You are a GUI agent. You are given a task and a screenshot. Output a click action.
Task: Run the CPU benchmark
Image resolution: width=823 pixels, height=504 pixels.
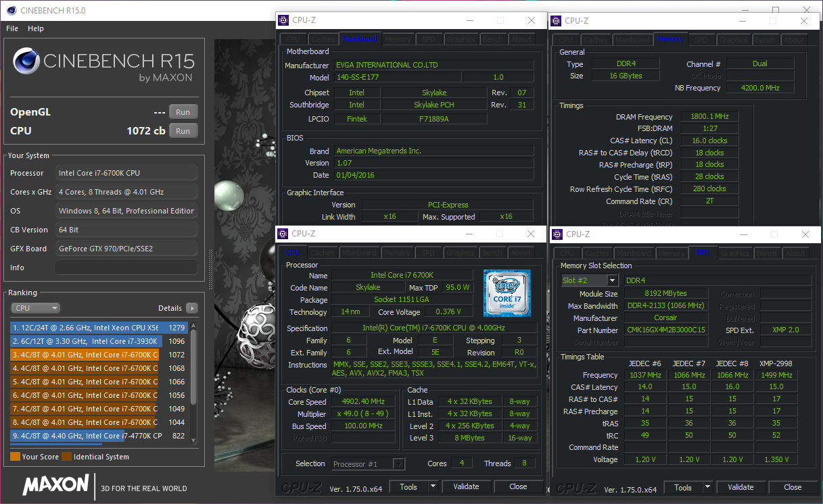click(x=183, y=131)
